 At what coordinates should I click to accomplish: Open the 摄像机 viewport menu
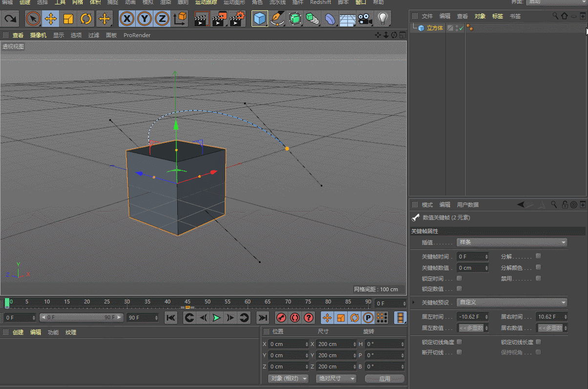[x=38, y=35]
